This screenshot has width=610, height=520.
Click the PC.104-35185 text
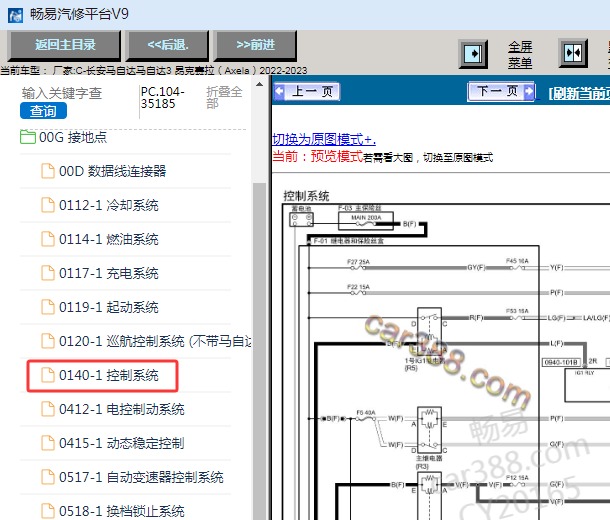(x=163, y=98)
